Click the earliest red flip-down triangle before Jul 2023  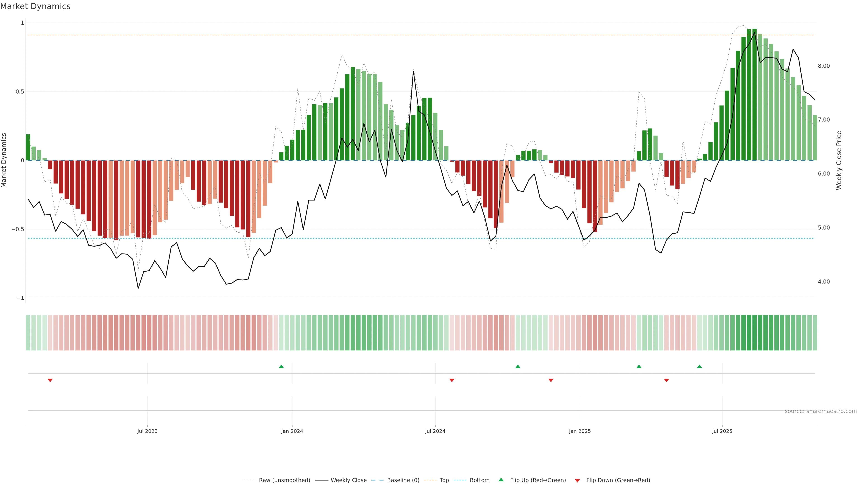click(50, 380)
